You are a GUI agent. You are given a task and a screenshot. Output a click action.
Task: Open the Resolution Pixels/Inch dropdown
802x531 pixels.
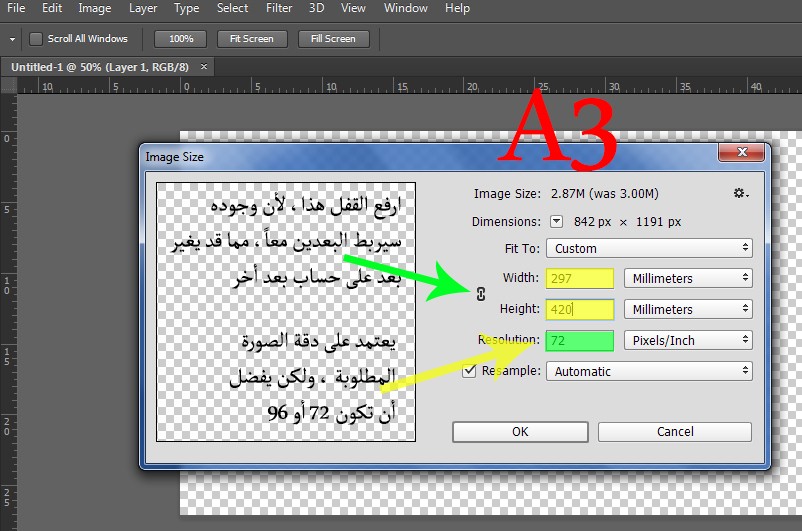[x=688, y=341]
